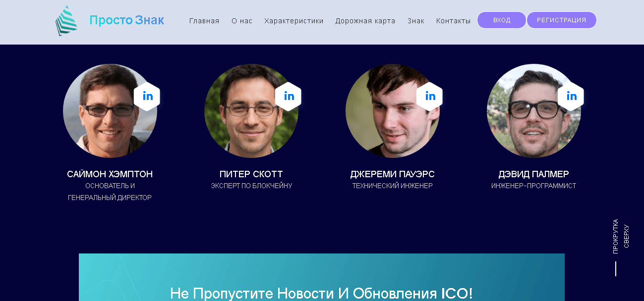Click Питер Скотт's profile photo
Image resolution: width=644 pixels, height=301 pixels.
[x=251, y=111]
